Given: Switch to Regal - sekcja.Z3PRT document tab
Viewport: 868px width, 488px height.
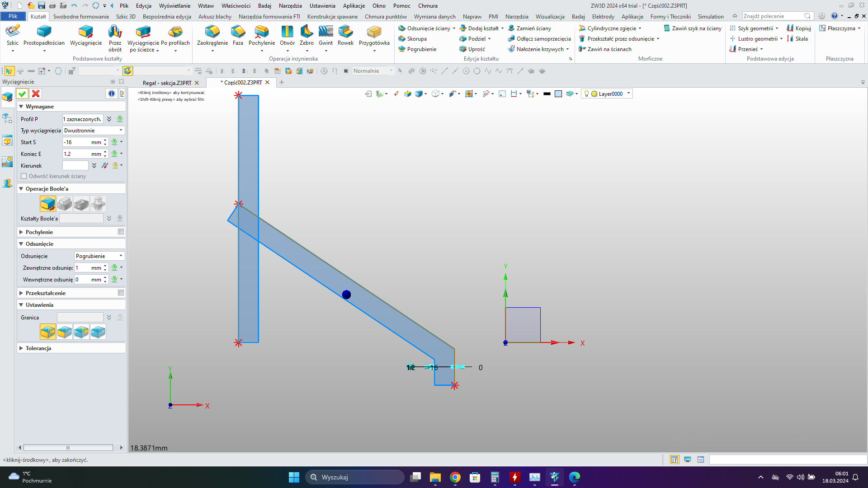Looking at the screenshot, I should pos(167,83).
